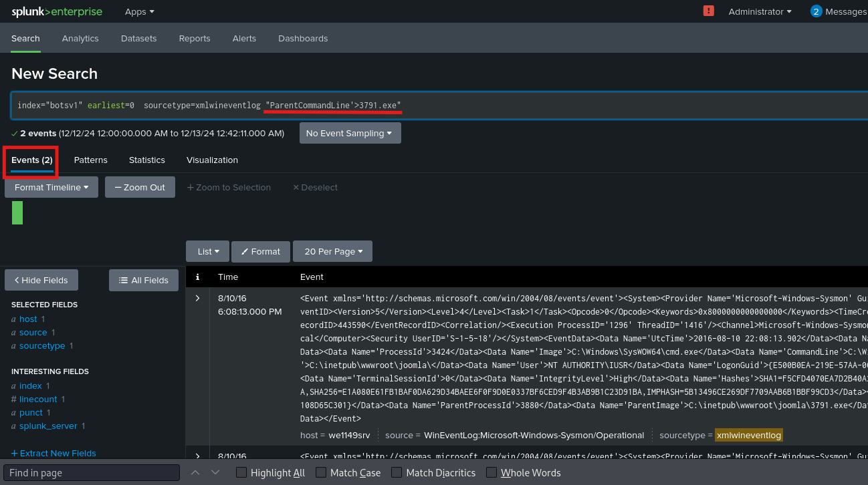Open the Datasets nav tab
This screenshot has width=868, height=485.
point(139,38)
